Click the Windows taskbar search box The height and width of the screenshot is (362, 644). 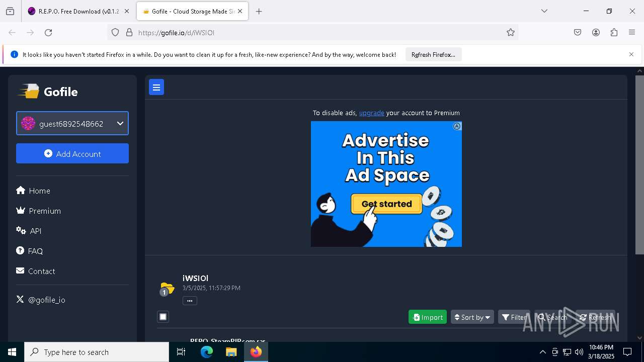(x=97, y=352)
